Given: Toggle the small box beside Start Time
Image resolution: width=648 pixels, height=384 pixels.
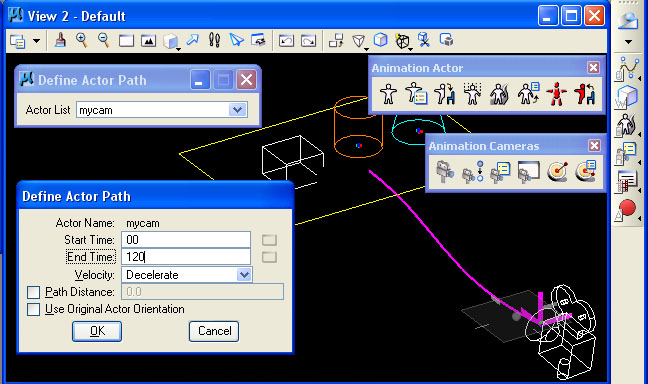Looking at the screenshot, I should coord(269,240).
